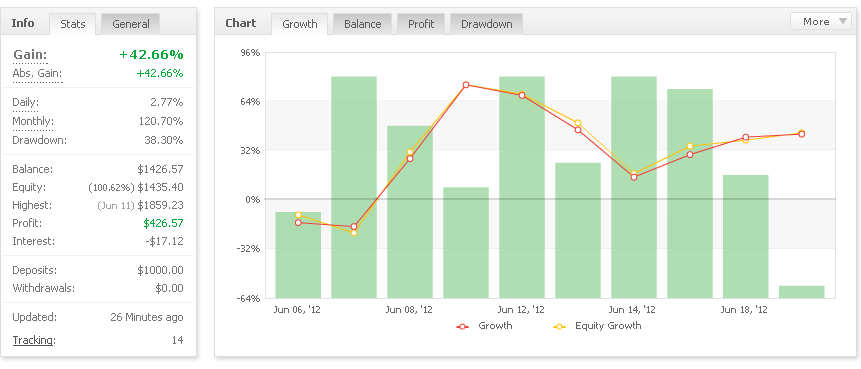The height and width of the screenshot is (369, 861).
Task: Click the last small negative green bar
Action: click(802, 292)
